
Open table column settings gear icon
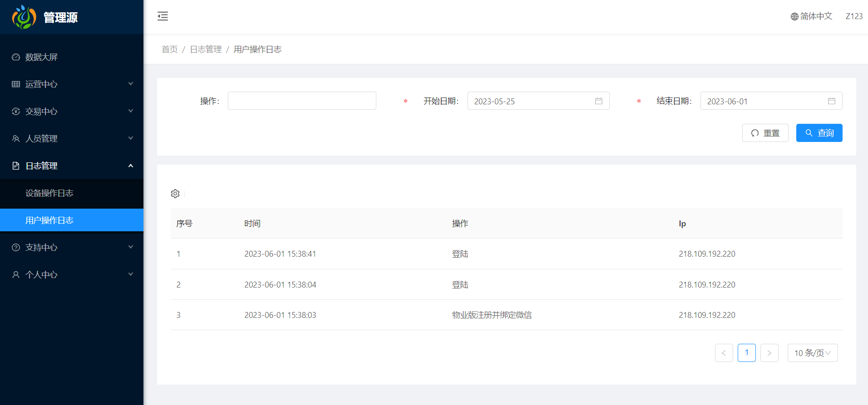click(175, 194)
